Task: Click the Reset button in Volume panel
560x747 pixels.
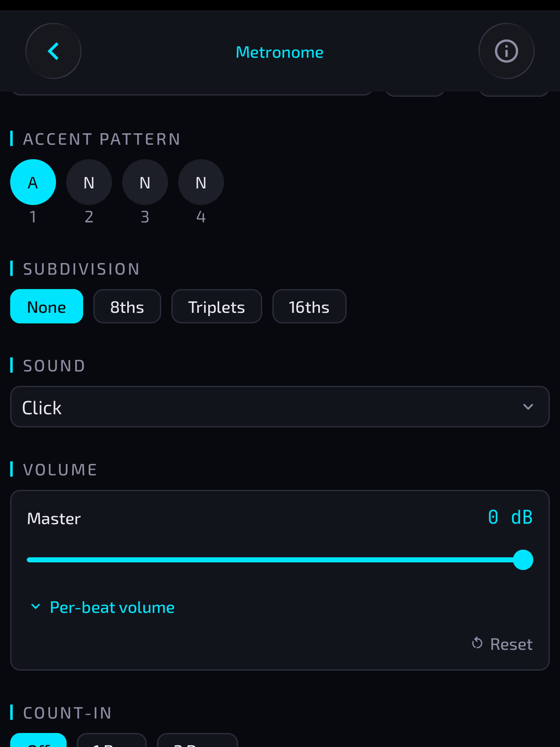Action: click(x=502, y=643)
